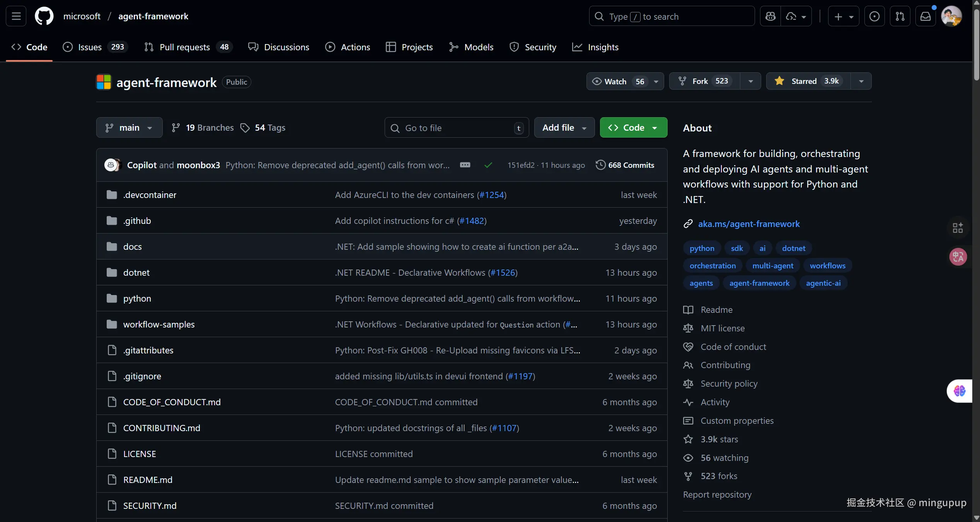Open the green Code dropdown
This screenshot has width=980, height=522.
point(633,128)
